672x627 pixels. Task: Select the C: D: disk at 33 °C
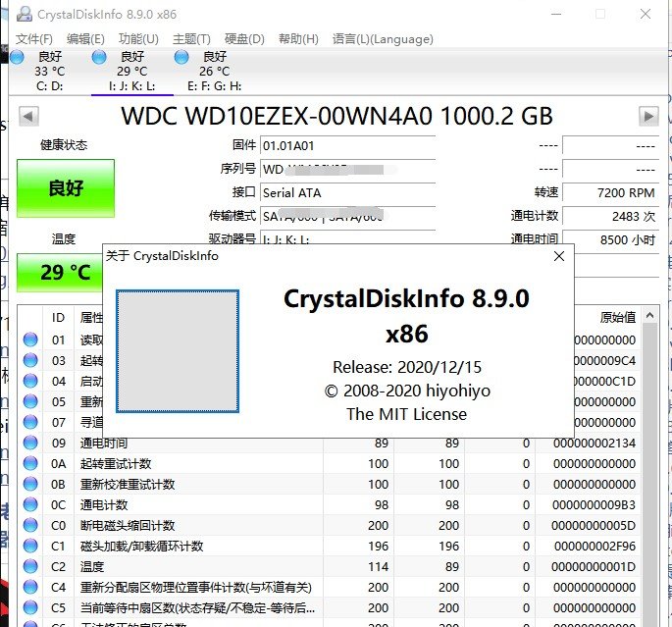coord(50,72)
